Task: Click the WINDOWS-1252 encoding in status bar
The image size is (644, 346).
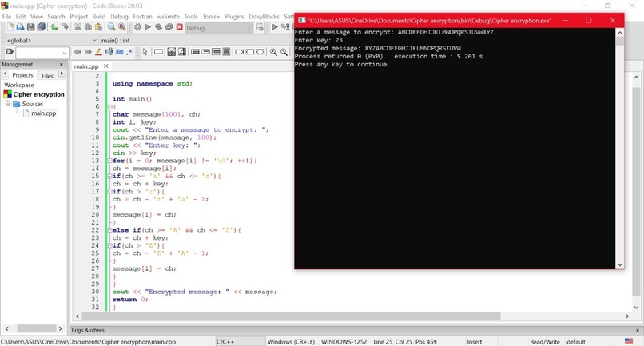Action: click(x=344, y=341)
